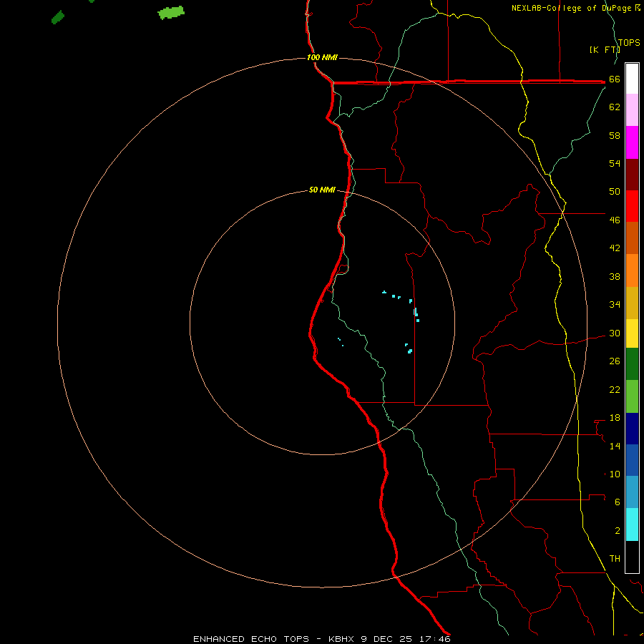Select the bright red legend swatch

pos(632,206)
